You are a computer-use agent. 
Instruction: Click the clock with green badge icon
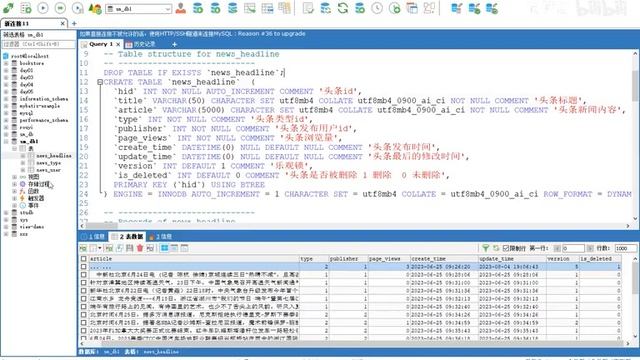[x=394, y=8]
